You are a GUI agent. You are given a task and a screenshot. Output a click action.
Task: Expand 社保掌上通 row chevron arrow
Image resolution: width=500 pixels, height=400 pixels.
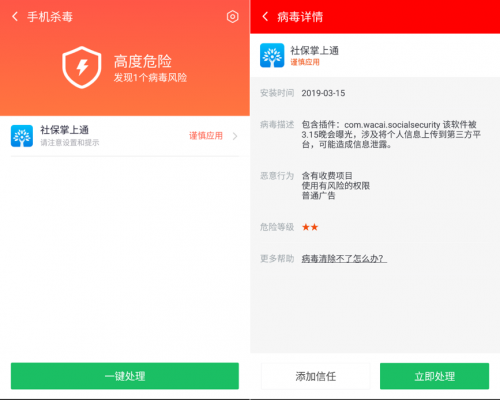(x=235, y=136)
